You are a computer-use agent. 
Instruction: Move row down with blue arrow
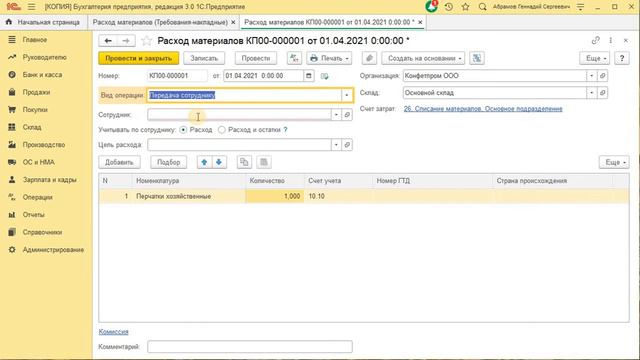219,162
